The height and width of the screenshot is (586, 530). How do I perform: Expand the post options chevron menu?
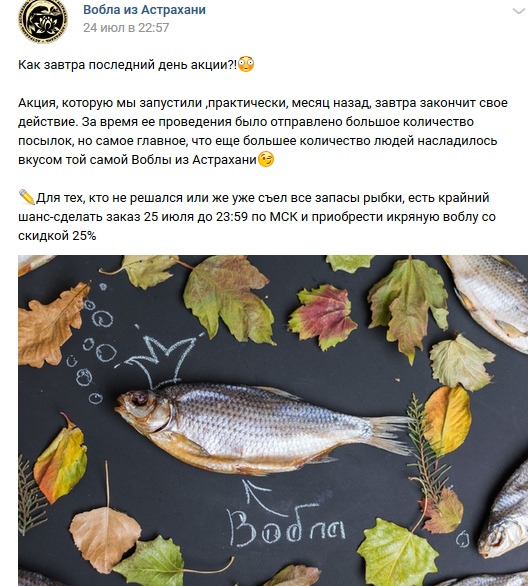[518, 11]
